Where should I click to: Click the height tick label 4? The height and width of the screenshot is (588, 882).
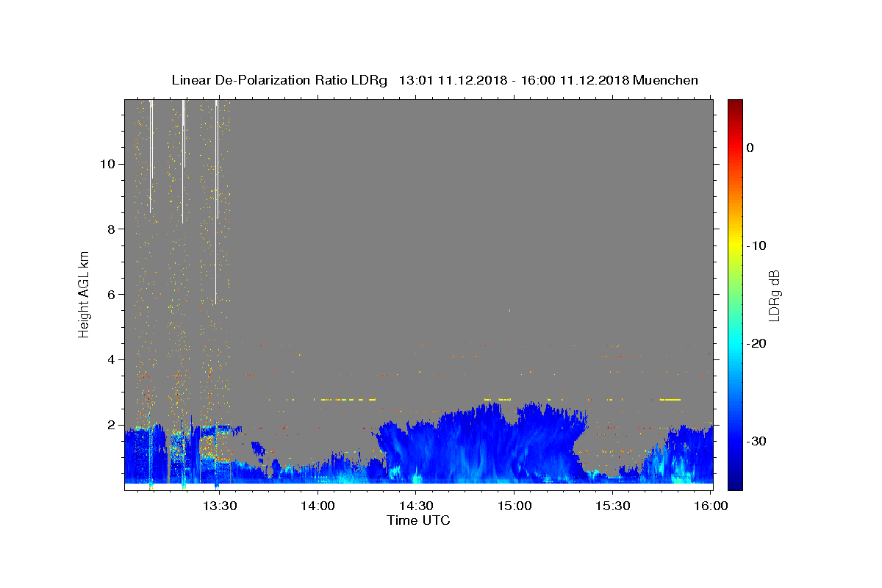(x=110, y=359)
